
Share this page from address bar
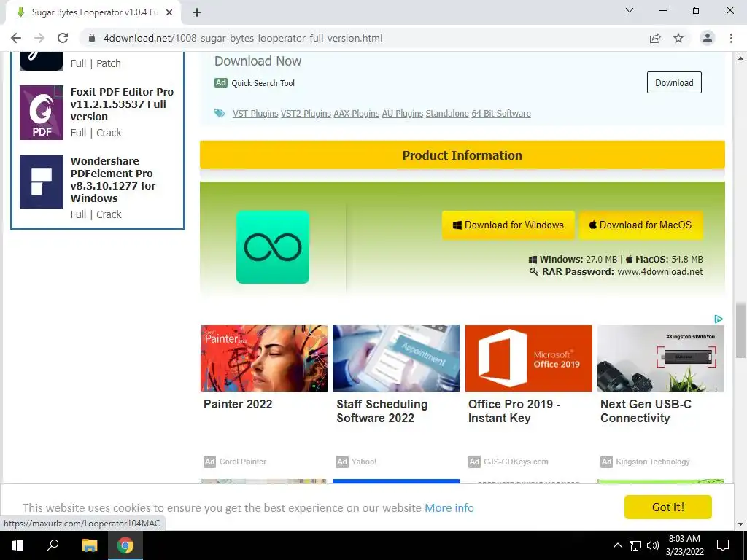click(655, 38)
